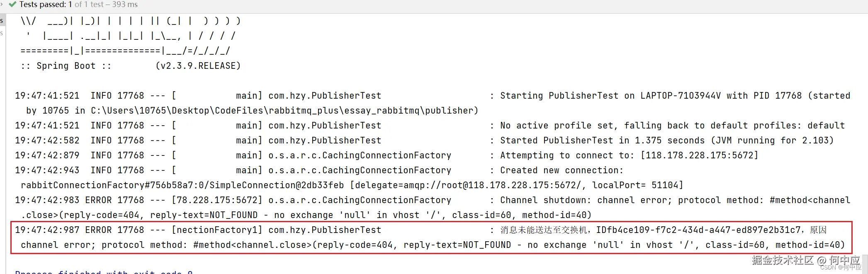Click timestamp '19:47:42:943'
The width and height of the screenshot is (868, 274).
[x=47, y=170]
